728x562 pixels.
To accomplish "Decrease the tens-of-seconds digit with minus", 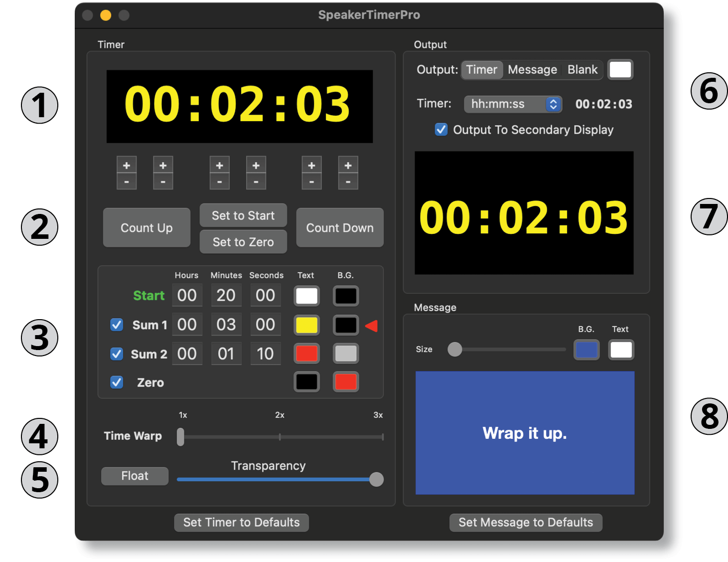I will tap(311, 182).
